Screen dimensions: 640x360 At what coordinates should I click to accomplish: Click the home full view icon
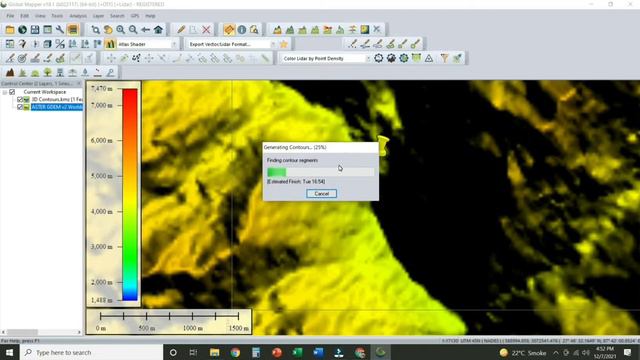point(158,29)
